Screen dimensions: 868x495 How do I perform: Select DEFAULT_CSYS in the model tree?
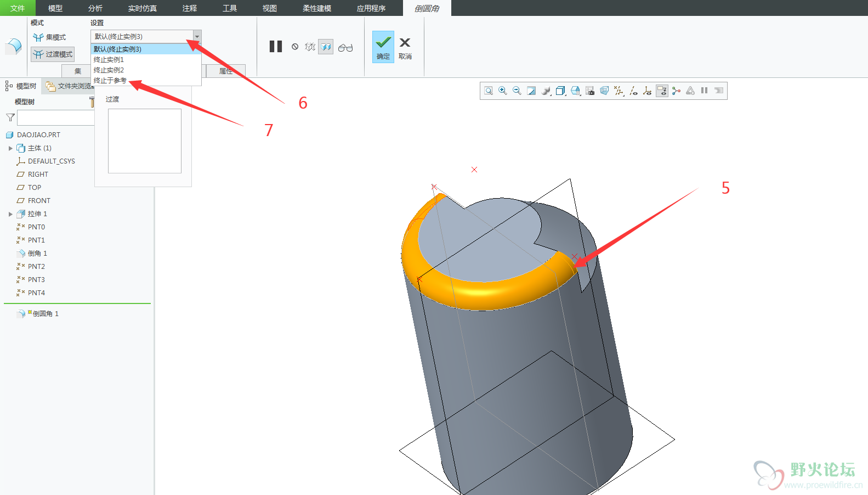point(46,161)
